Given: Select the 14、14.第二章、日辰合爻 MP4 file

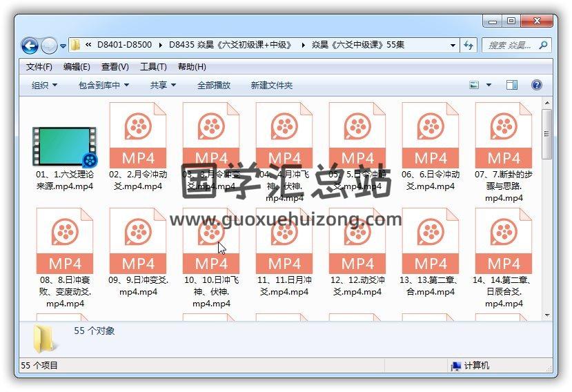Looking at the screenshot, I should point(503,241).
